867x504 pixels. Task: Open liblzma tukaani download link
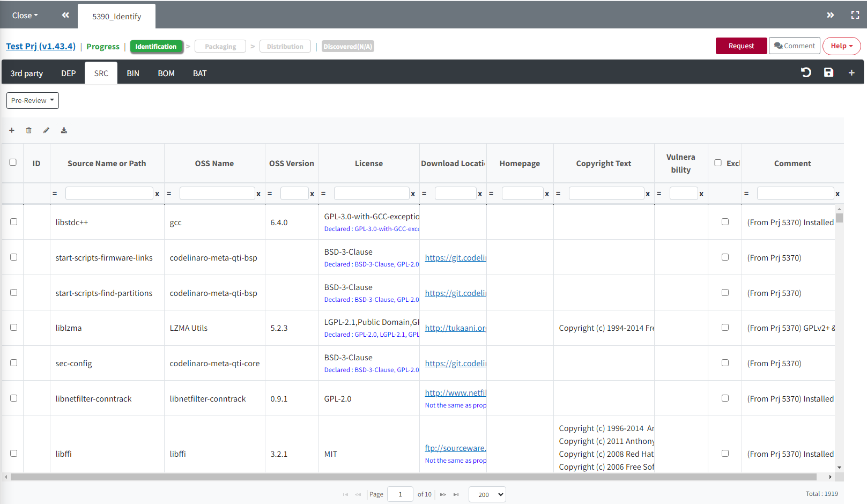coord(456,328)
